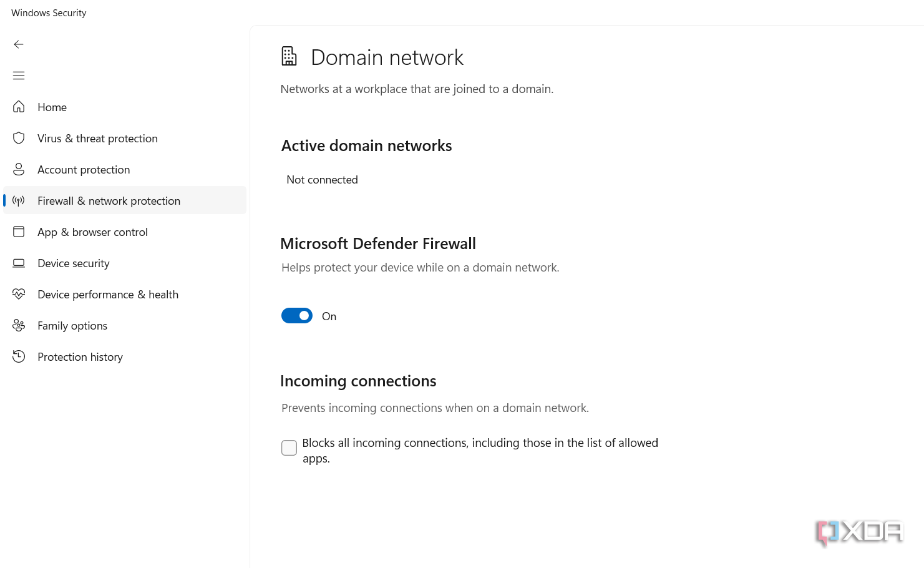This screenshot has width=924, height=568.
Task: Click the Microsoft Defender Firewall heading
Action: click(378, 243)
